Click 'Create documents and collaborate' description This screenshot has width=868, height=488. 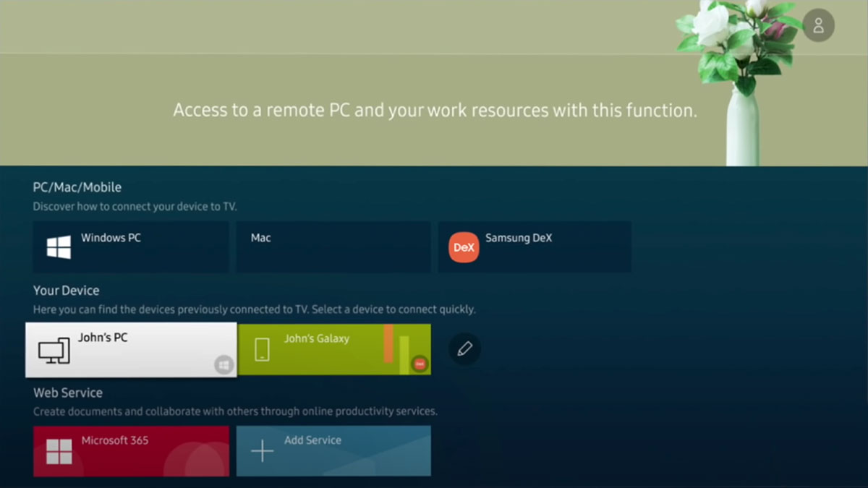[x=235, y=411]
